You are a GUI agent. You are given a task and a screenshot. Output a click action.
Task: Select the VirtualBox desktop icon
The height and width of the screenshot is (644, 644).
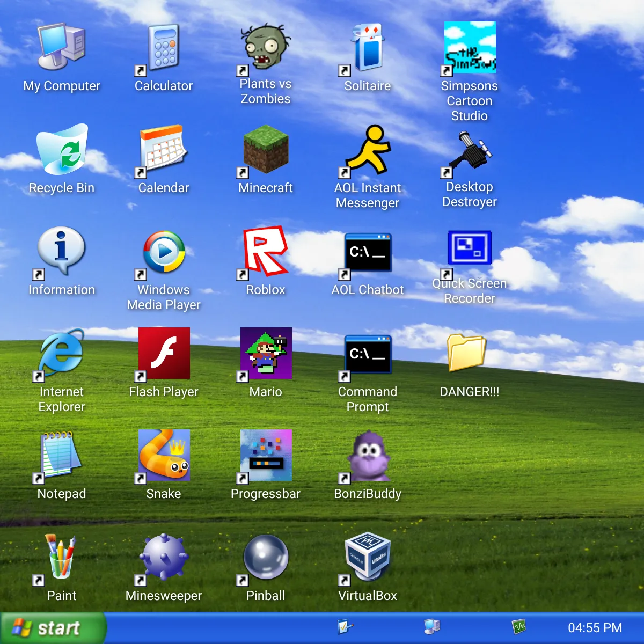(368, 557)
